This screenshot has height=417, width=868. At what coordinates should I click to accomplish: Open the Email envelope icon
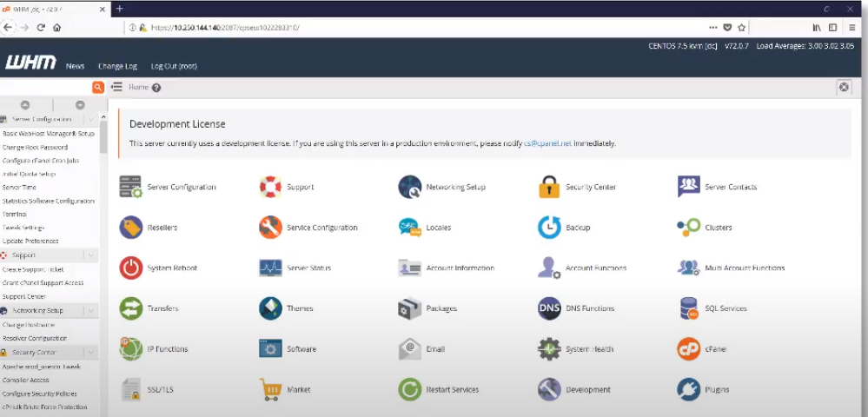409,349
